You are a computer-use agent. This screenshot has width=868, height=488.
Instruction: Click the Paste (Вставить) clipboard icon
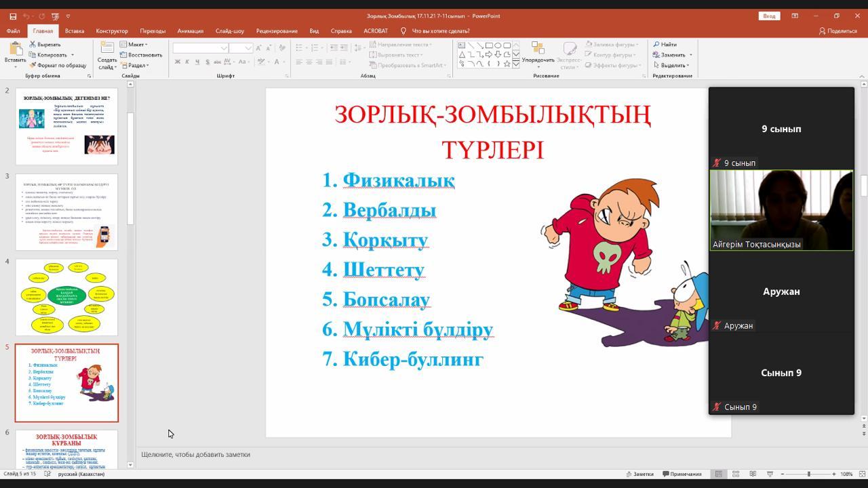pos(15,49)
